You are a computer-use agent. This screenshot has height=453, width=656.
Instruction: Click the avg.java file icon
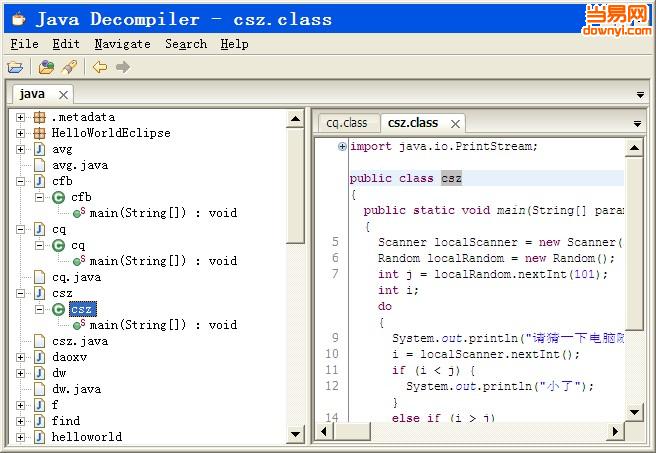[x=39, y=165]
